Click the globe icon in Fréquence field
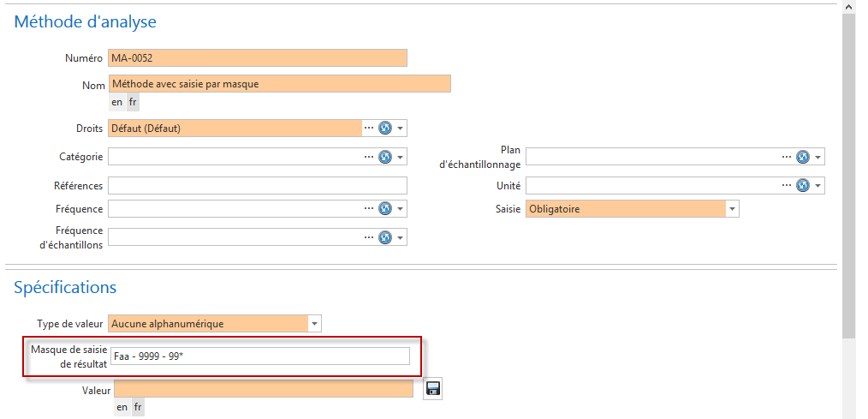The height and width of the screenshot is (419, 868). coord(385,208)
